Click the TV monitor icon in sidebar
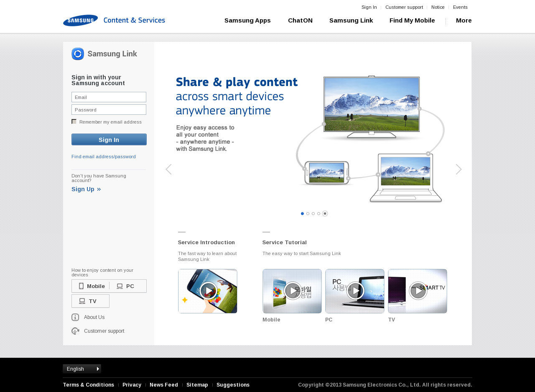The image size is (535, 392). coord(82,301)
